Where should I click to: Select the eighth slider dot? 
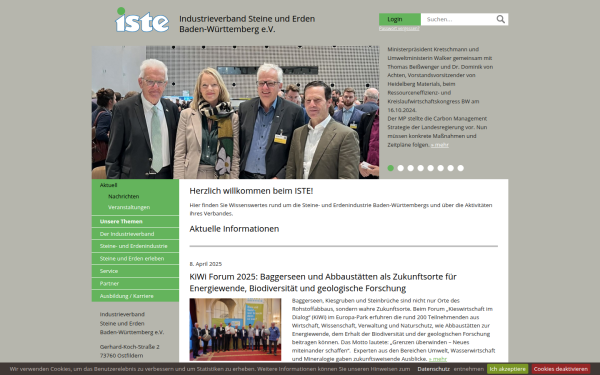tap(460, 168)
